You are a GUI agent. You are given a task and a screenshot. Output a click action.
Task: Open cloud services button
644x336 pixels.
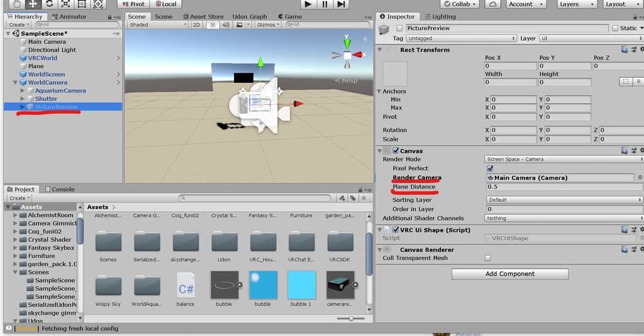pos(492,4)
